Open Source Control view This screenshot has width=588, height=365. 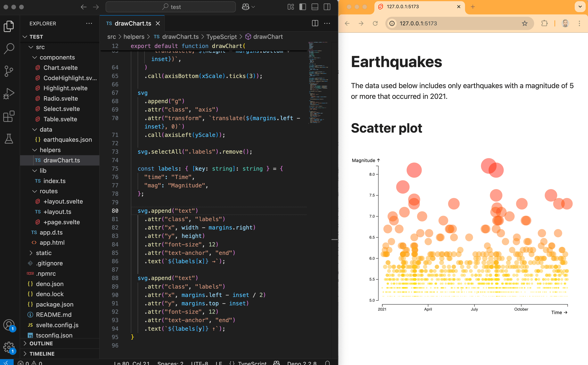9,71
